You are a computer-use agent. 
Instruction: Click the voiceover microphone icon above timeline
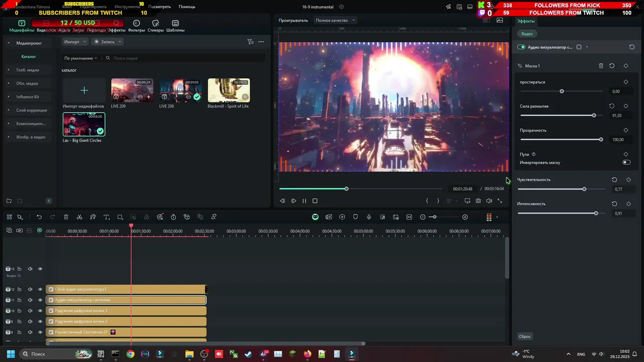tap(369, 217)
